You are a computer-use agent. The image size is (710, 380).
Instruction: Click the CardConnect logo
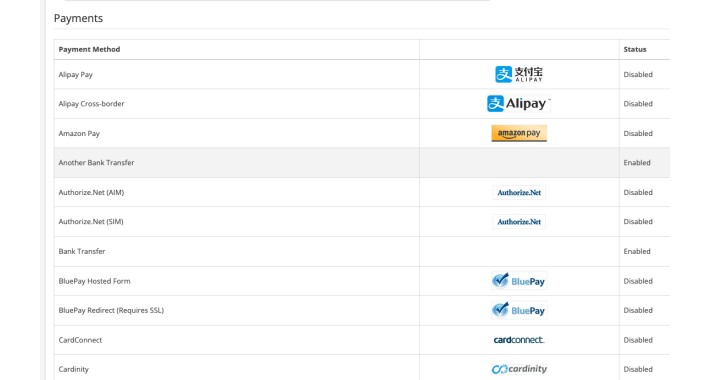(519, 340)
